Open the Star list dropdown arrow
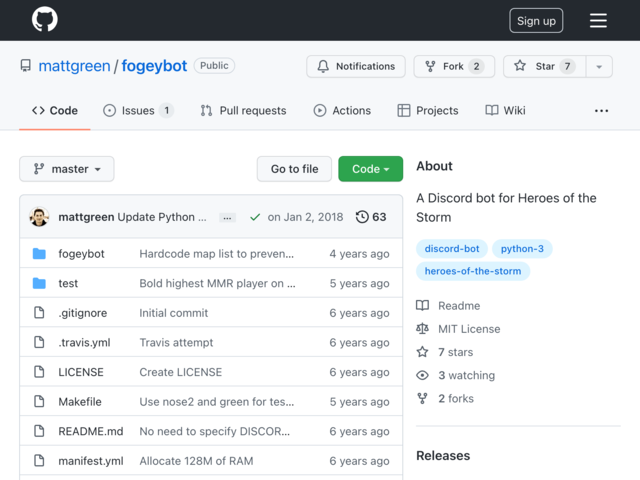The width and height of the screenshot is (640, 480). [598, 67]
